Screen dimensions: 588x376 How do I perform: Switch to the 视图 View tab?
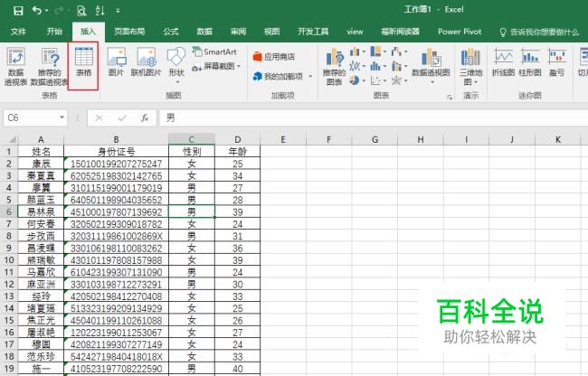tap(272, 32)
